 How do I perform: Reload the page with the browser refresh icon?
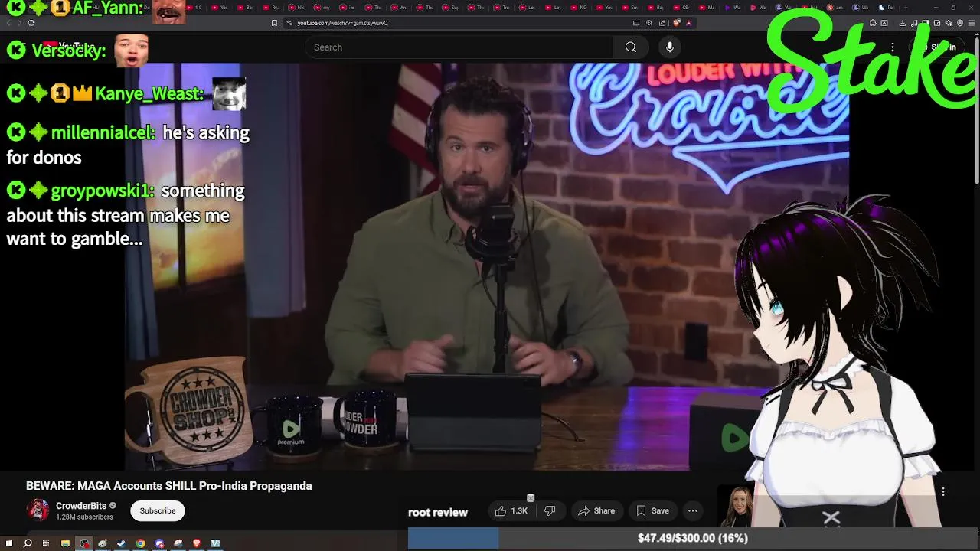(x=31, y=23)
